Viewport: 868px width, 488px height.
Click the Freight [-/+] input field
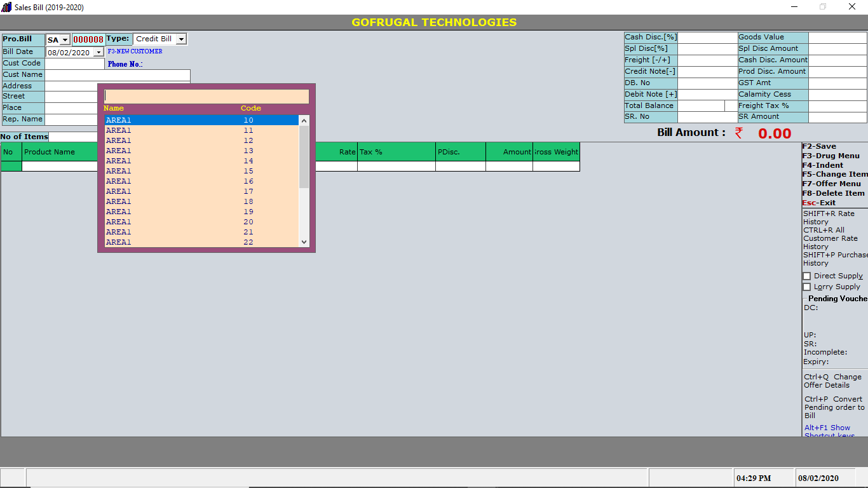pos(707,60)
